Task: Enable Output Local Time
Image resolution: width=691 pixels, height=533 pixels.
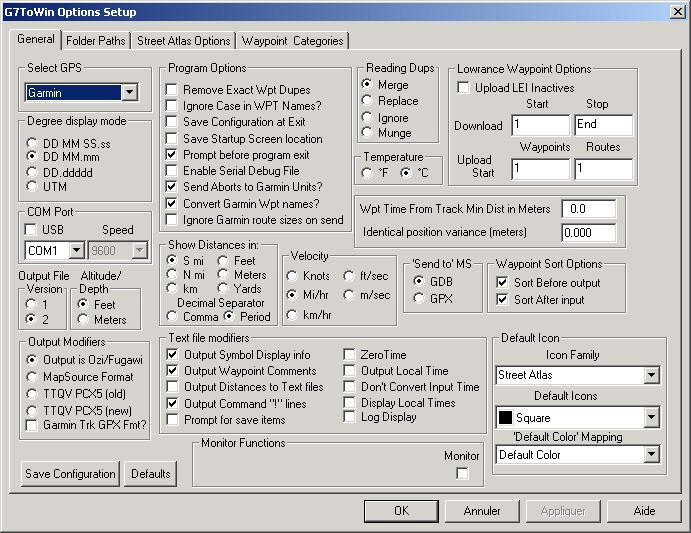Action: 349,371
